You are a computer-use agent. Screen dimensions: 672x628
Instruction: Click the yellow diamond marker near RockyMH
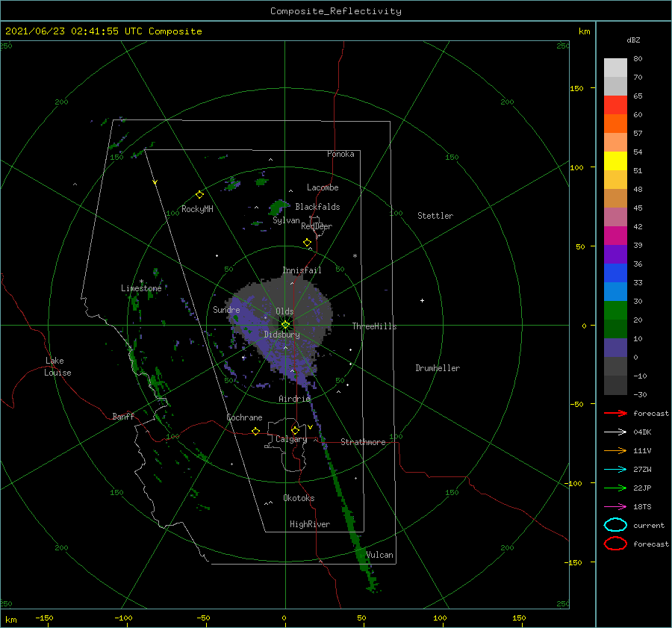pyautogui.click(x=199, y=195)
